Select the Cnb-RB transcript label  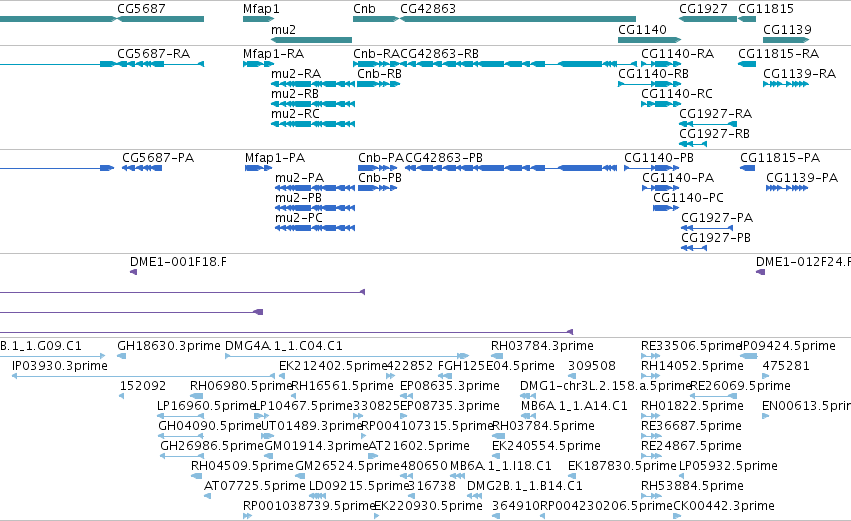click(379, 74)
